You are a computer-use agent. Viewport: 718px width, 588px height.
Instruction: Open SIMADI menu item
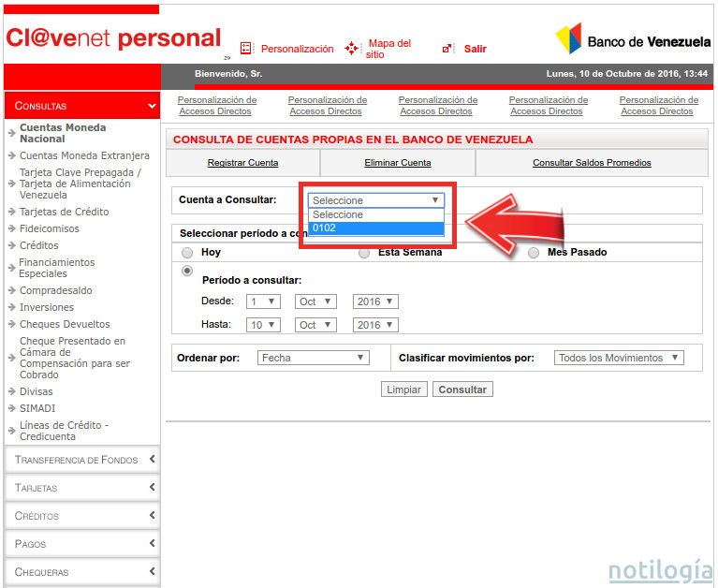37,408
